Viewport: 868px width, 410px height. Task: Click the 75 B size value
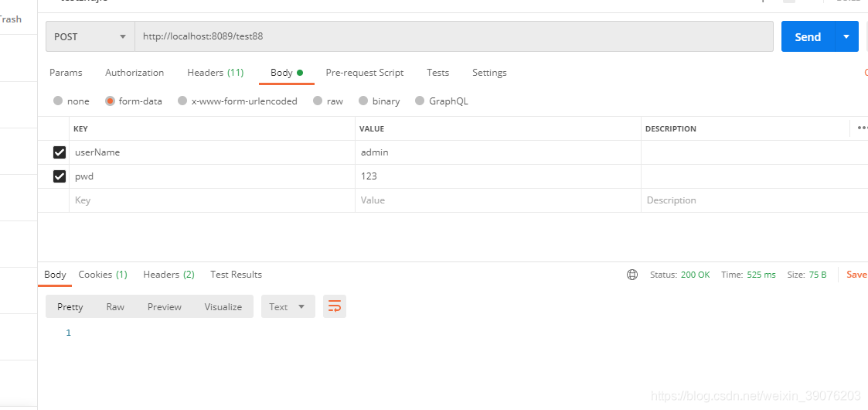click(817, 275)
